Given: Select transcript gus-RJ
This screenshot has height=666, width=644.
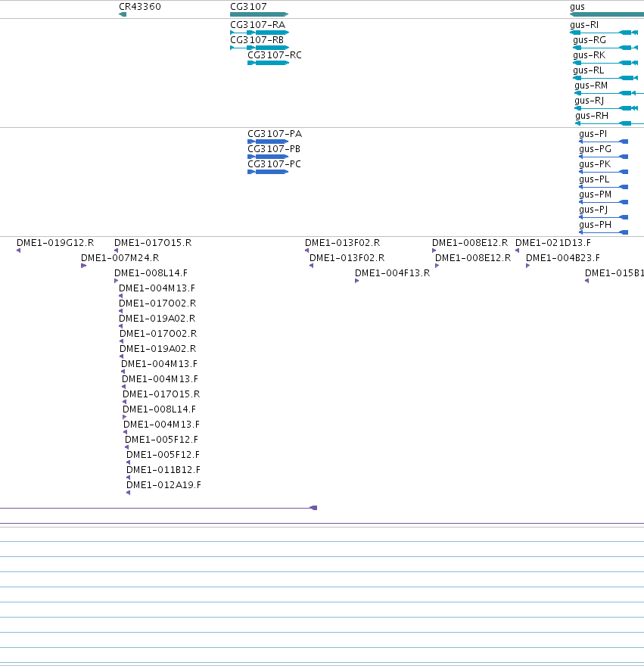Looking at the screenshot, I should (606, 108).
